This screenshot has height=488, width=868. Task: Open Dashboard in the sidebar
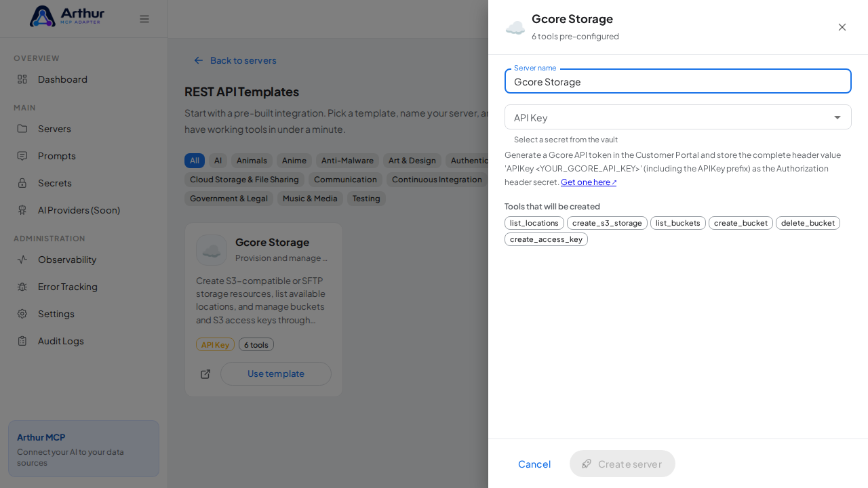tap(83, 79)
